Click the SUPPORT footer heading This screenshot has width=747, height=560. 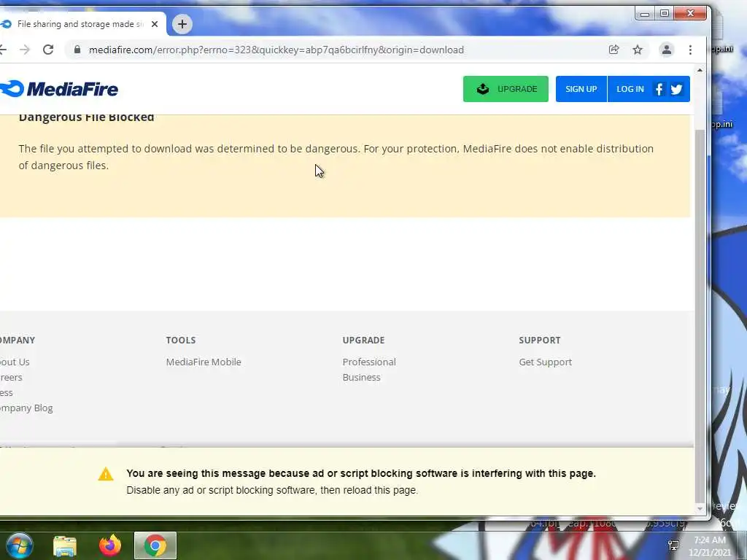(x=540, y=340)
